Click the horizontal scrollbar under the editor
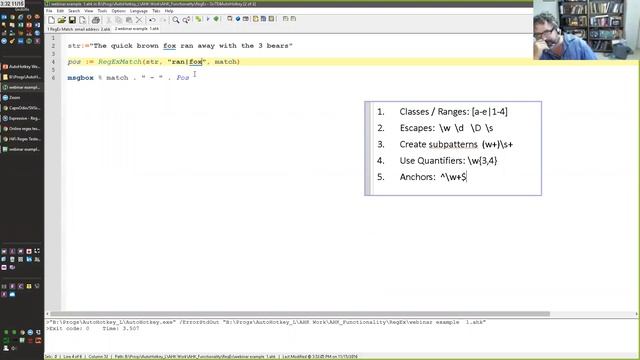The height and width of the screenshot is (360, 640). click(x=300, y=314)
